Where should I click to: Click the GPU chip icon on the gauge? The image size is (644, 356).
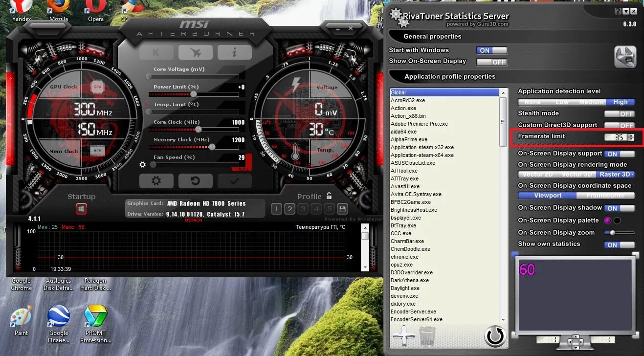tap(97, 87)
